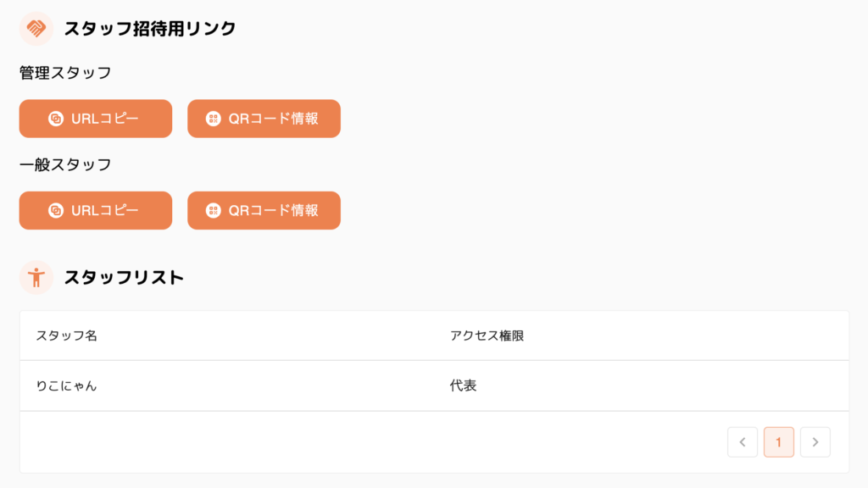Click the copy icon in 一般スタッフ URLコピー
Screen dimensions: 868x488
56,210
